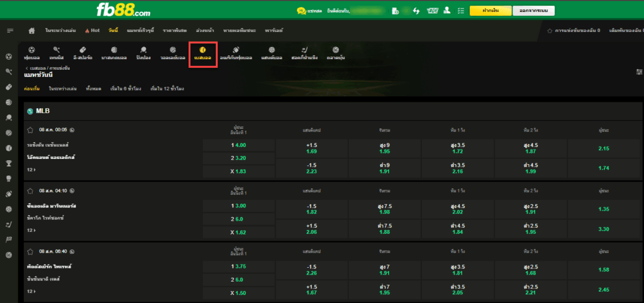Open เดิมพันของฉัน (my bets) in top bar

pyautogui.click(x=626, y=31)
